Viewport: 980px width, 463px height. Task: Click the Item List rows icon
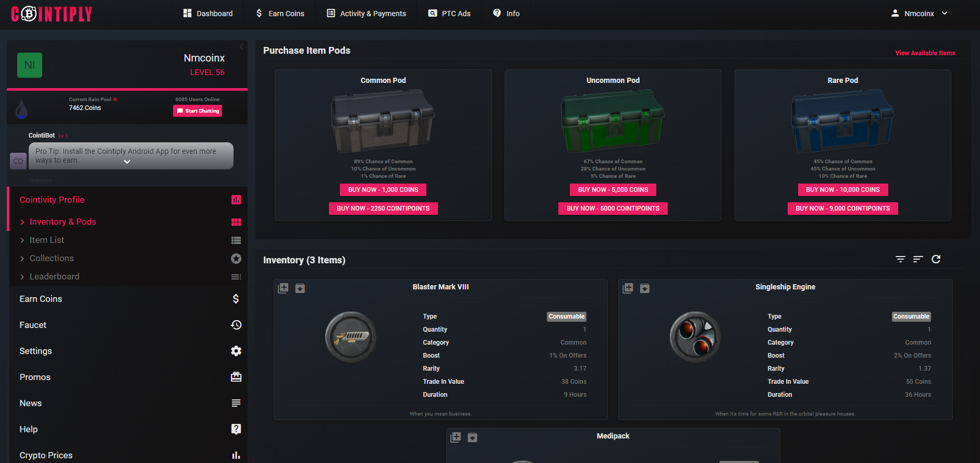click(236, 240)
